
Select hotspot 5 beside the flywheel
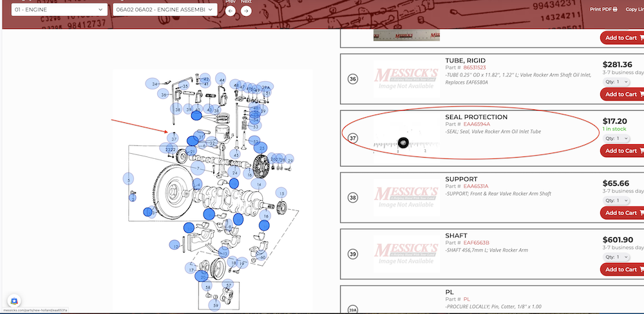click(128, 180)
